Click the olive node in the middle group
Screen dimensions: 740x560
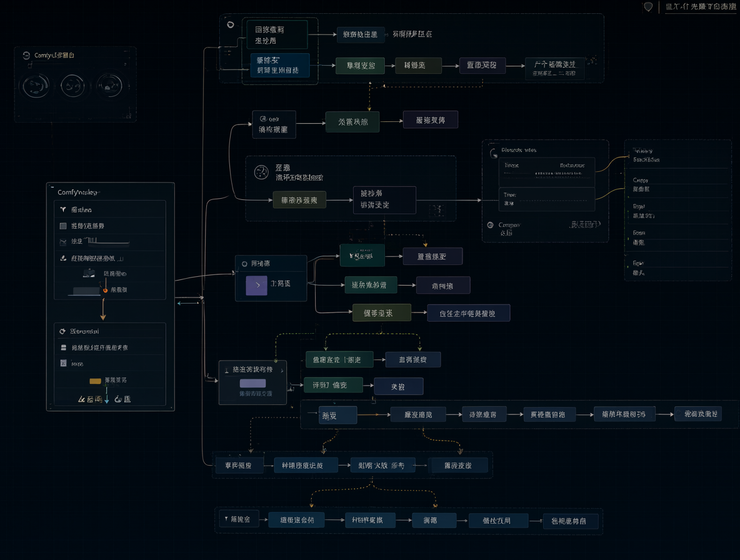click(x=299, y=200)
